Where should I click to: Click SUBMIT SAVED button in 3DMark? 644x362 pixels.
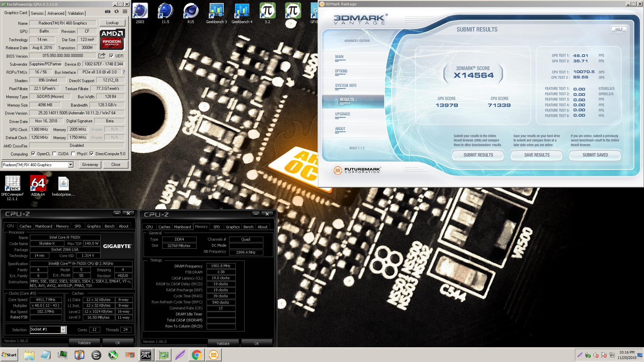click(x=595, y=155)
